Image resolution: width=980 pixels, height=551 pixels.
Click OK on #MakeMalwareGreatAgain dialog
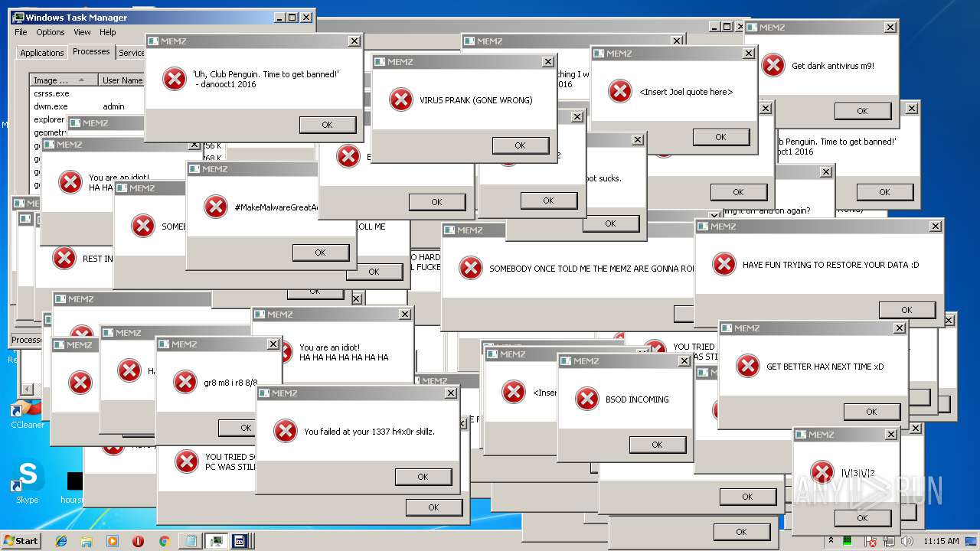[x=321, y=253]
